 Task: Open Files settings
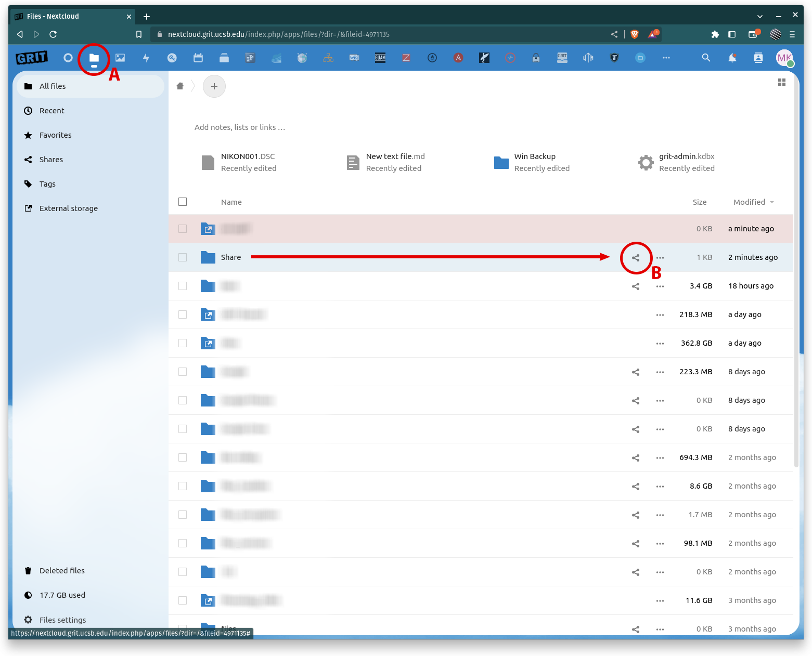pos(91,620)
